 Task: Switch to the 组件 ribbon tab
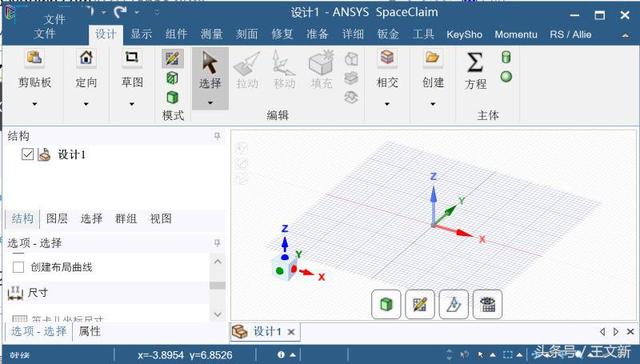click(176, 34)
